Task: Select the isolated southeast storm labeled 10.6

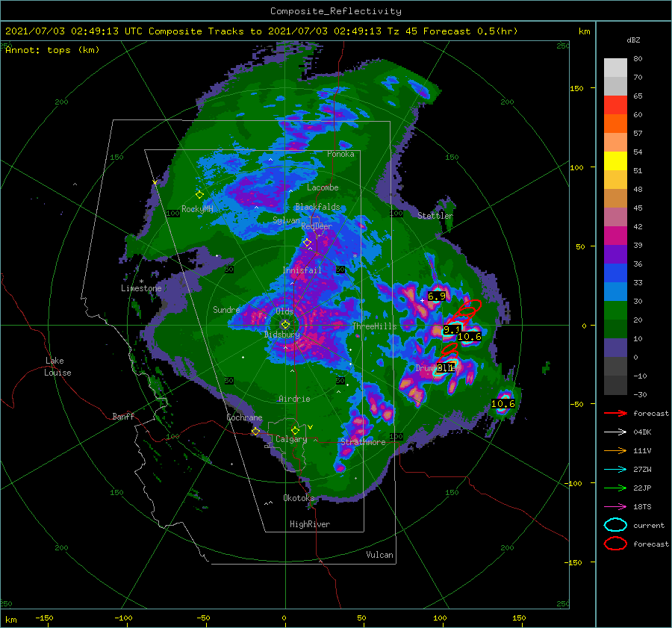Action: pyautogui.click(x=503, y=404)
